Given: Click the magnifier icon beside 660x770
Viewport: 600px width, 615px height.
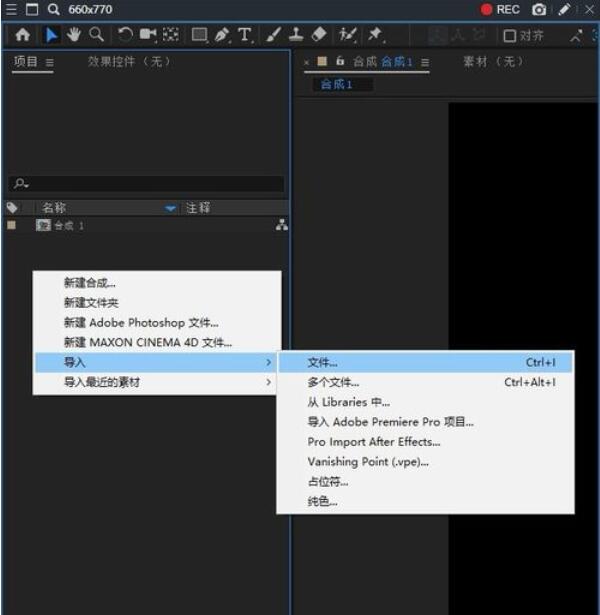Looking at the screenshot, I should (54, 9).
